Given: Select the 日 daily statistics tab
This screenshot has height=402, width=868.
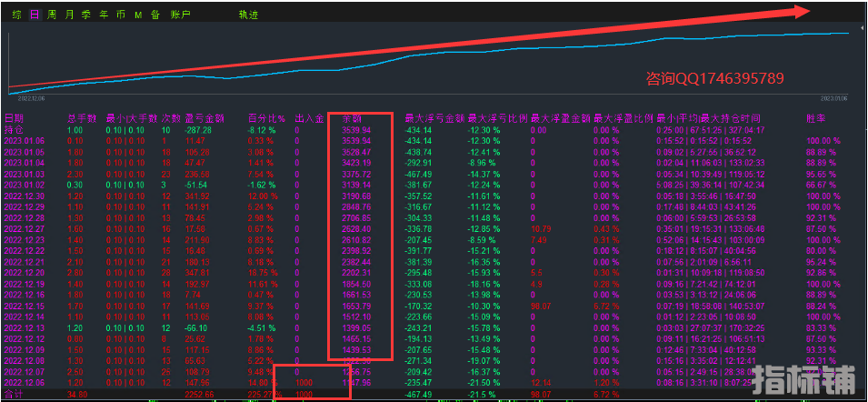Looking at the screenshot, I should [34, 15].
